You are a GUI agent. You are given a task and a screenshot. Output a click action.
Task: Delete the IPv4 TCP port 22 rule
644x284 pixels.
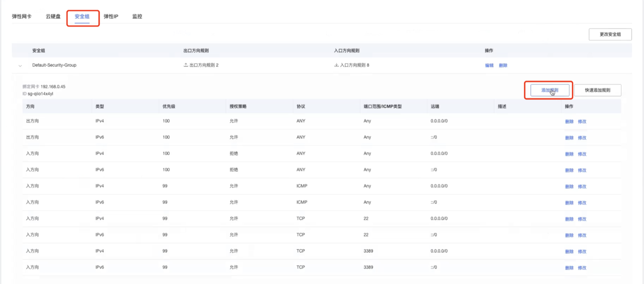tap(569, 219)
